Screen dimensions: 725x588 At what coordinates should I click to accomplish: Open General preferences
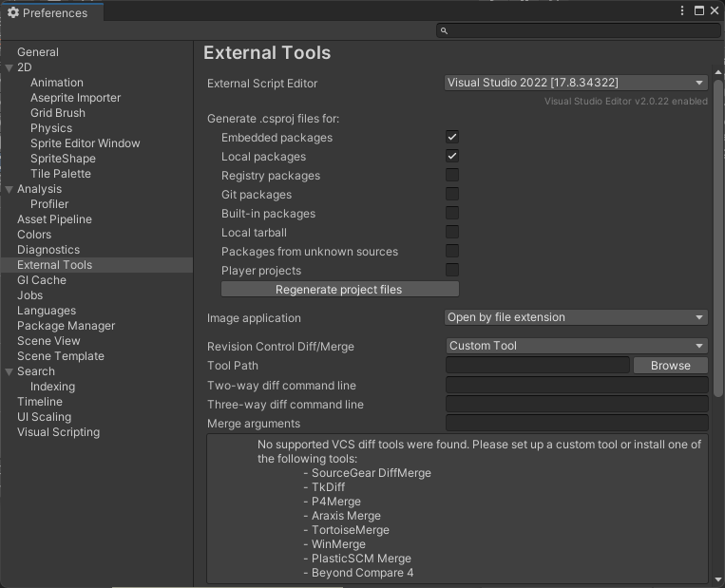(x=38, y=52)
